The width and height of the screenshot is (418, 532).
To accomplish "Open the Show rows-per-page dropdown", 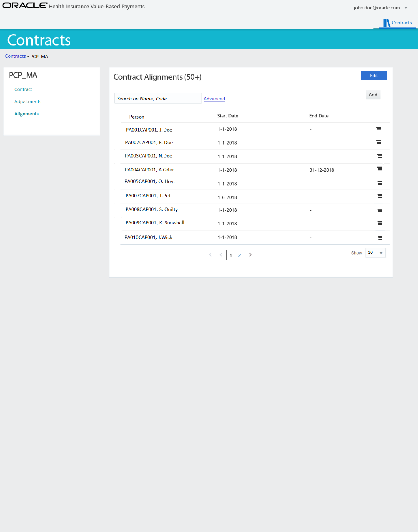I will coord(375,253).
